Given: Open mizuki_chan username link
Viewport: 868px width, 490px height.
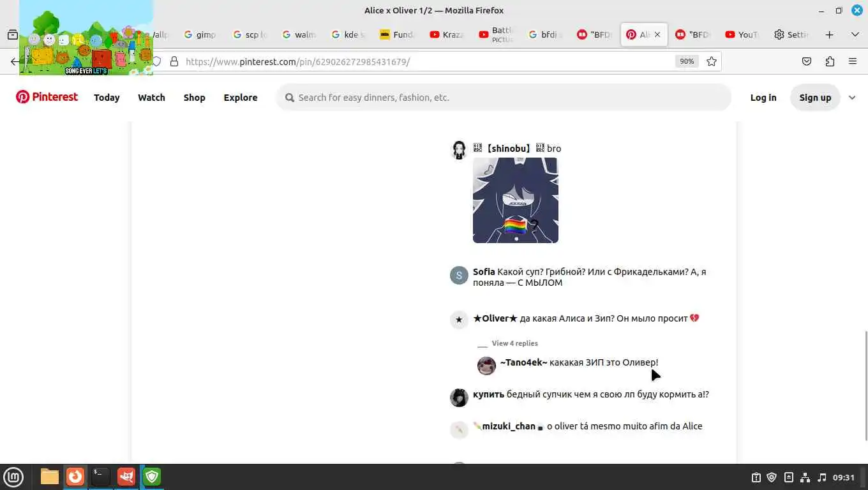Looking at the screenshot, I should tap(508, 426).
